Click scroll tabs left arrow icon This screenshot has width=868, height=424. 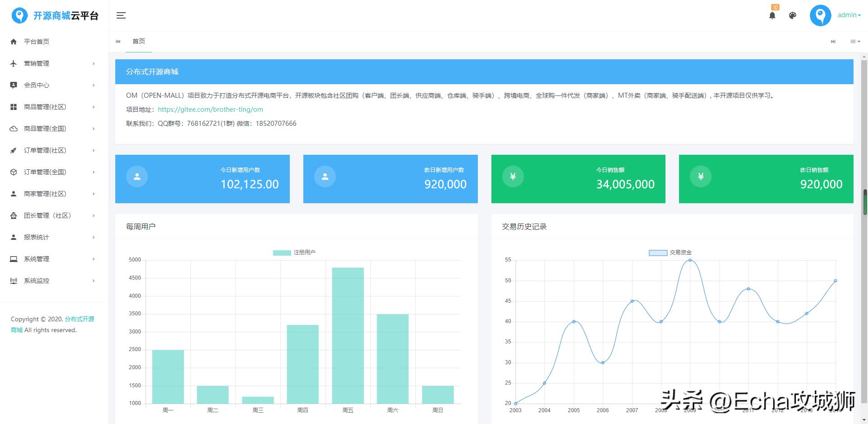point(118,42)
